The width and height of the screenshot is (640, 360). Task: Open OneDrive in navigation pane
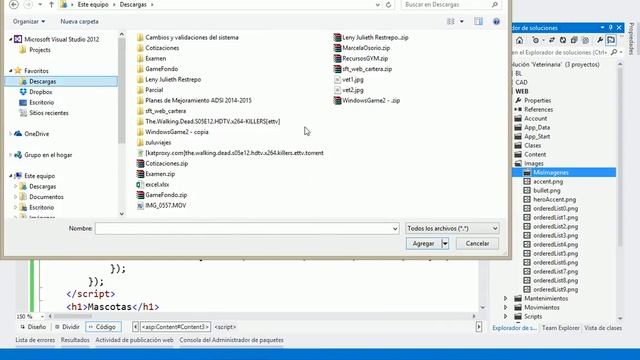31,134
